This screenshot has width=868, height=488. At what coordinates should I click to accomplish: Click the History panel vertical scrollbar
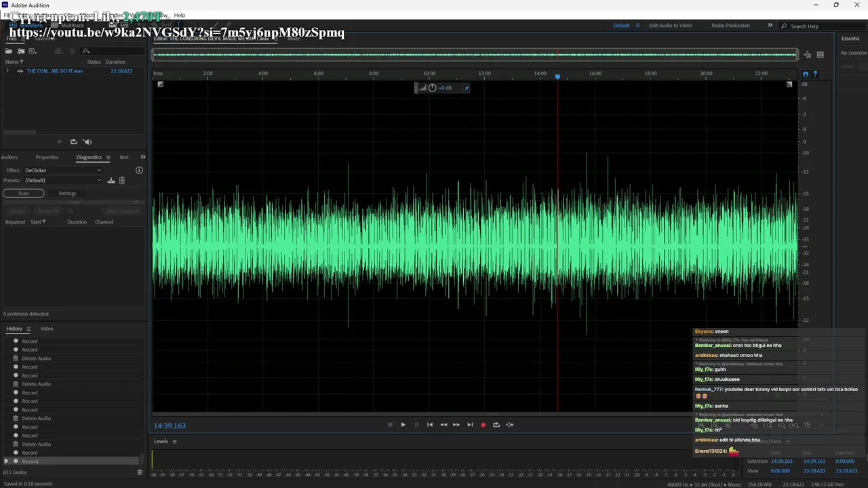point(142,458)
